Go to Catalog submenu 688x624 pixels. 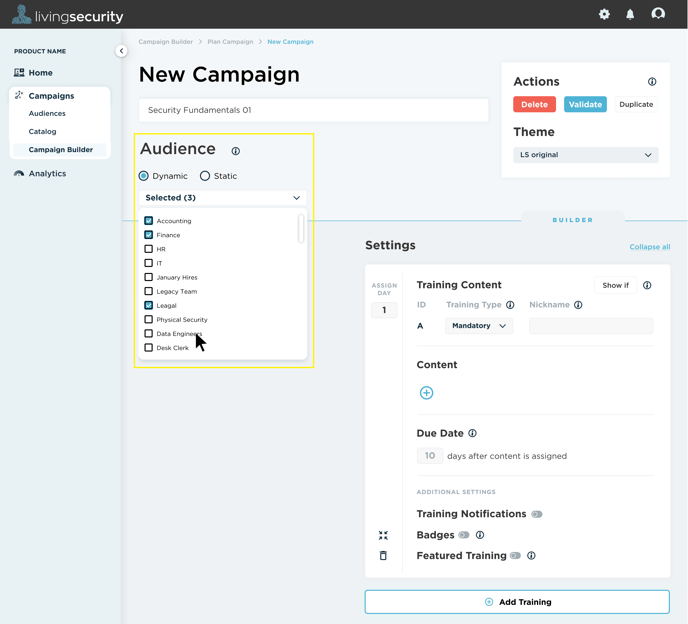(x=42, y=131)
